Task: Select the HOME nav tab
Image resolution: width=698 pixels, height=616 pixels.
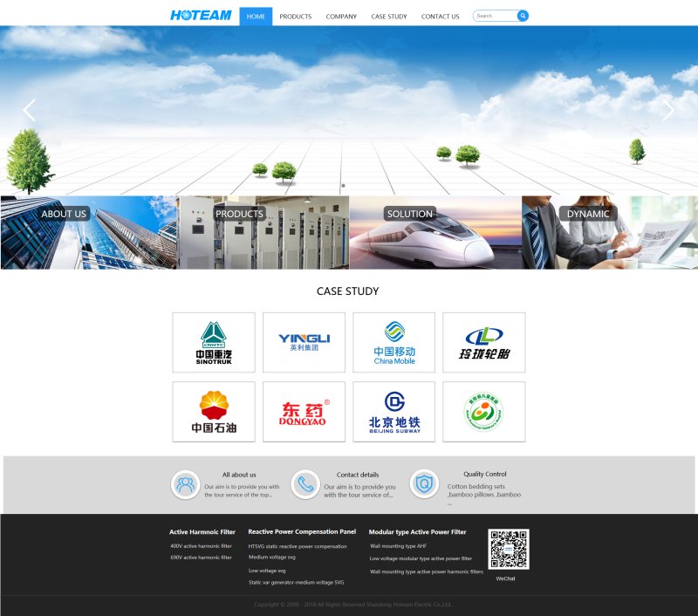Action: pos(256,17)
